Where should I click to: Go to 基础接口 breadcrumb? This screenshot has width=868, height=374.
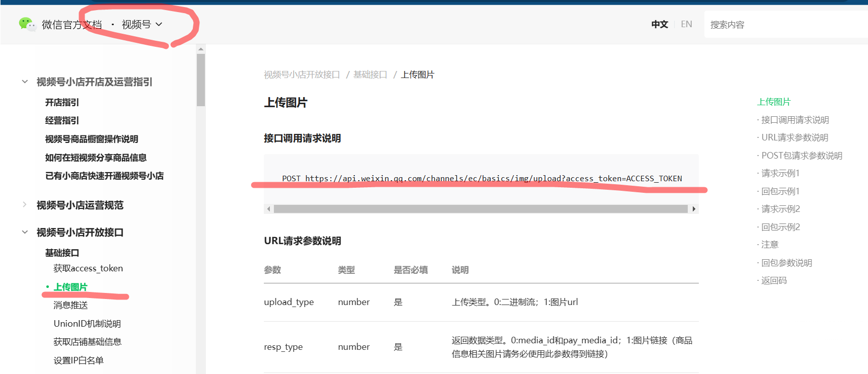coord(370,74)
